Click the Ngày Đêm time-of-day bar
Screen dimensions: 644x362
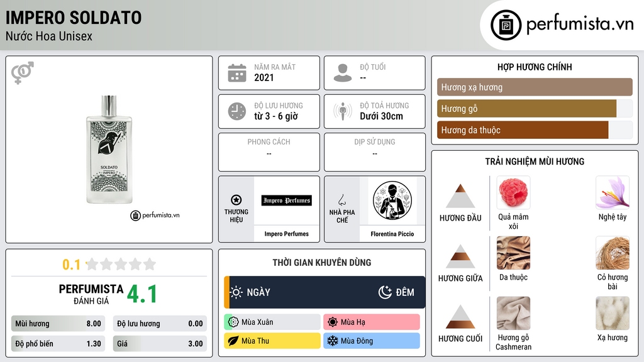(325, 292)
